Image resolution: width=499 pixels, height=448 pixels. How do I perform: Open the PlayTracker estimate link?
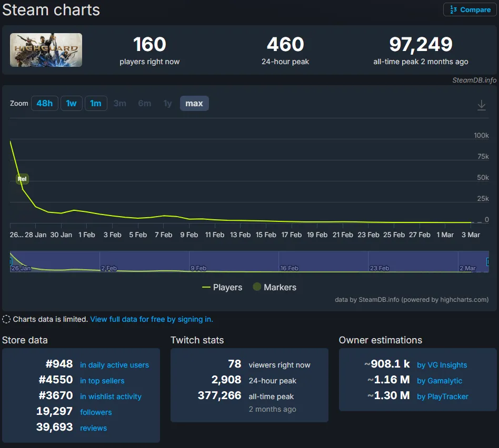[442, 396]
